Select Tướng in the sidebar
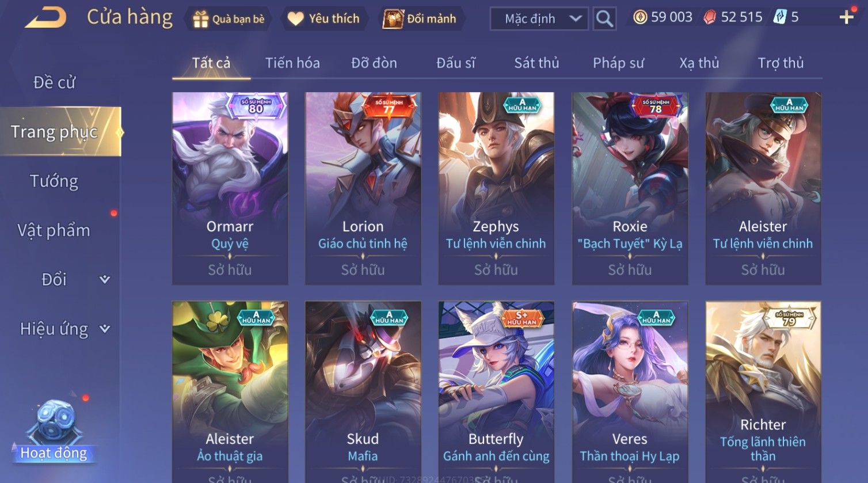Image resolution: width=868 pixels, height=483 pixels. (54, 181)
